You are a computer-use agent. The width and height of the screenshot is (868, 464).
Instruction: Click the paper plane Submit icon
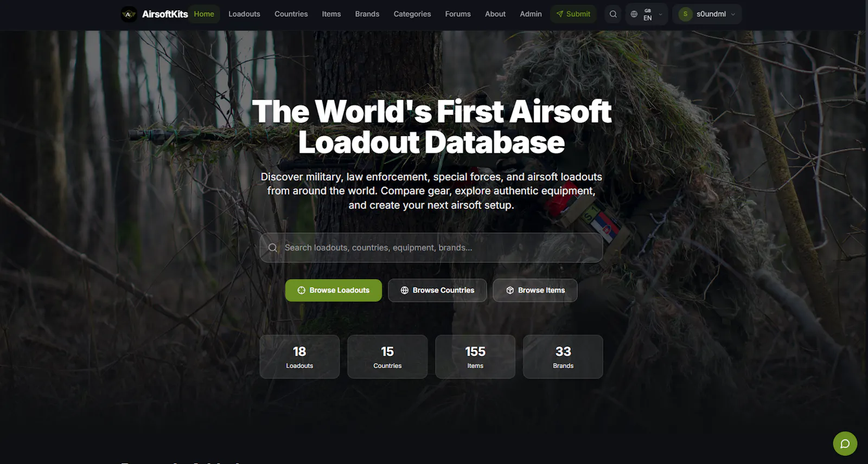(x=560, y=14)
